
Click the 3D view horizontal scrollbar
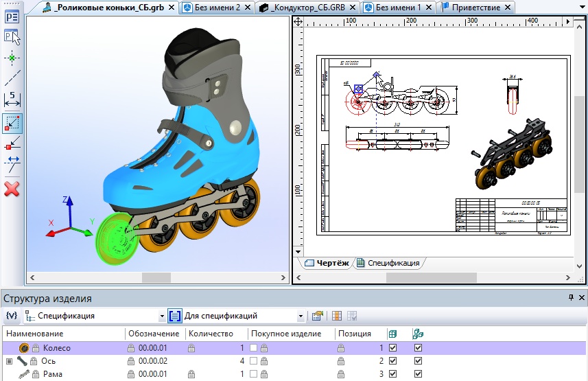pyautogui.click(x=155, y=277)
